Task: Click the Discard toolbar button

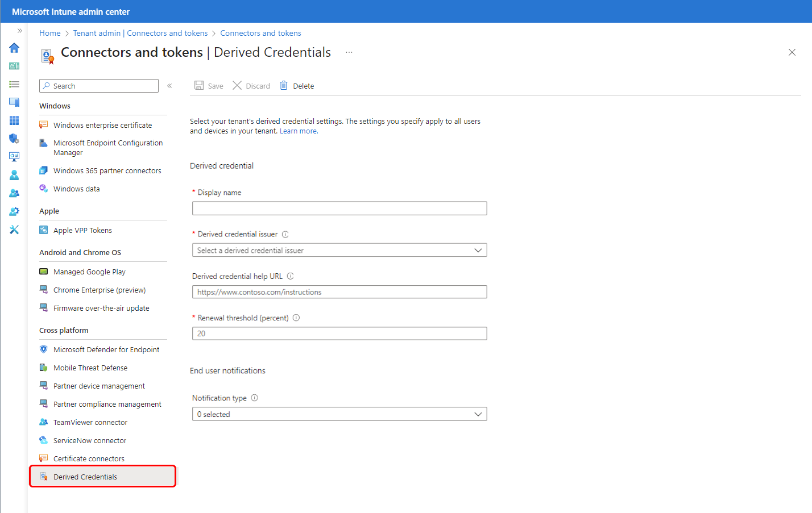Action: (251, 86)
